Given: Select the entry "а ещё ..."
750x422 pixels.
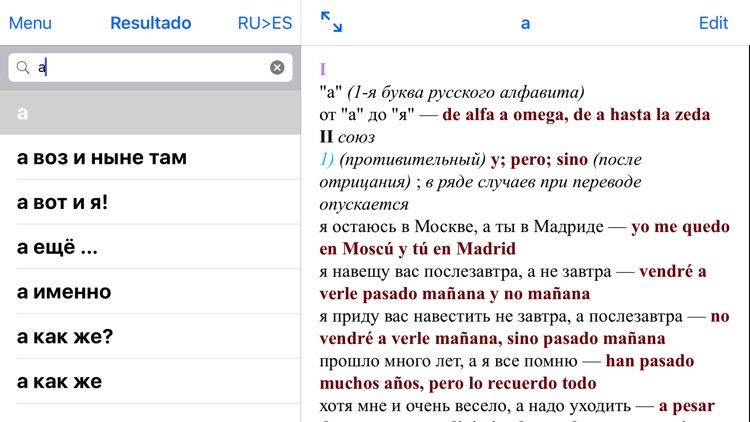Looking at the screenshot, I should pos(58,248).
